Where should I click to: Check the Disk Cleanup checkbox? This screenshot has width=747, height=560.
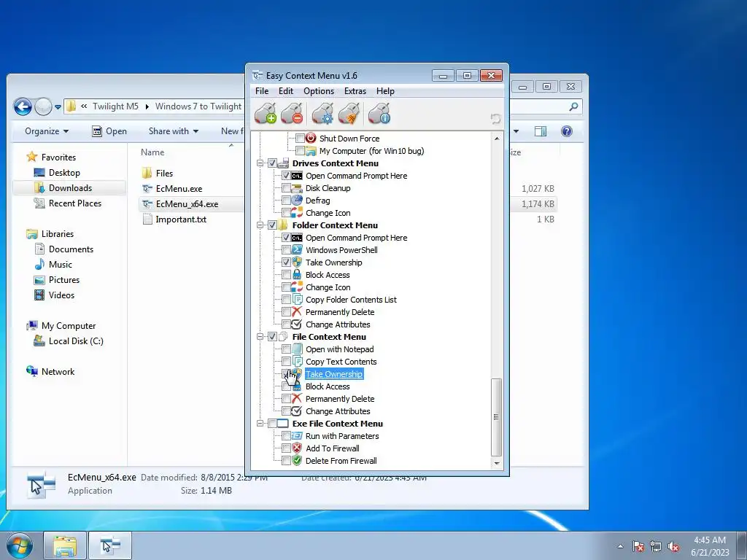click(x=286, y=188)
